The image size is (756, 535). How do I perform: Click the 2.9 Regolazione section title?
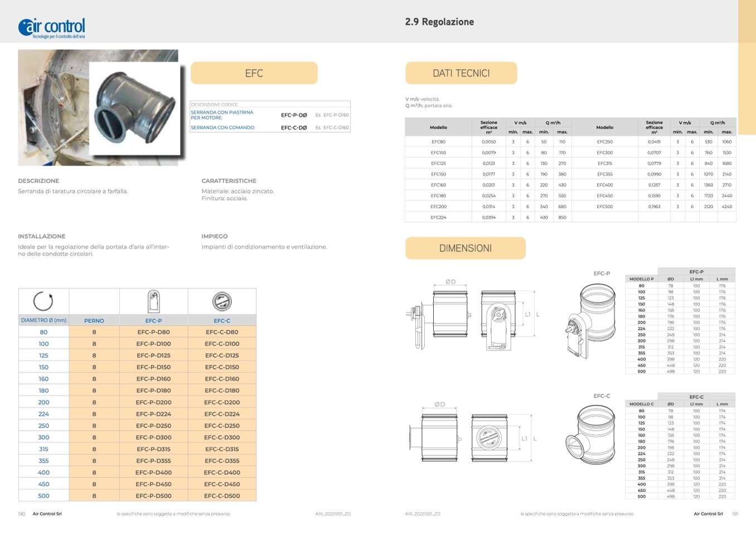click(x=439, y=22)
